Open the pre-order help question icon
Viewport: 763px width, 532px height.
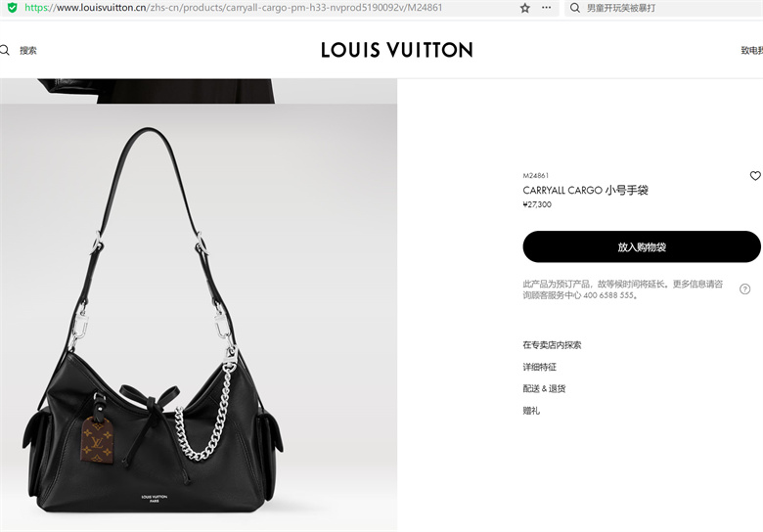click(x=744, y=288)
